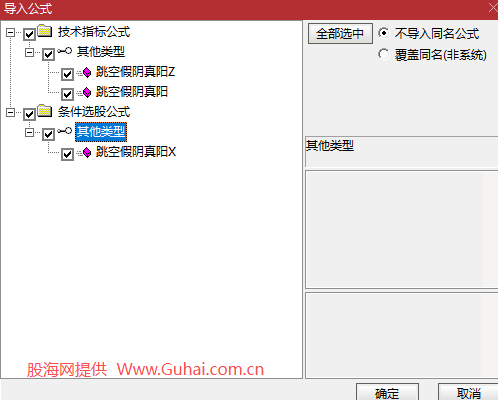
Task: Click magenta diamond icon of 跳空假阴真阳X
Action: click(87, 152)
